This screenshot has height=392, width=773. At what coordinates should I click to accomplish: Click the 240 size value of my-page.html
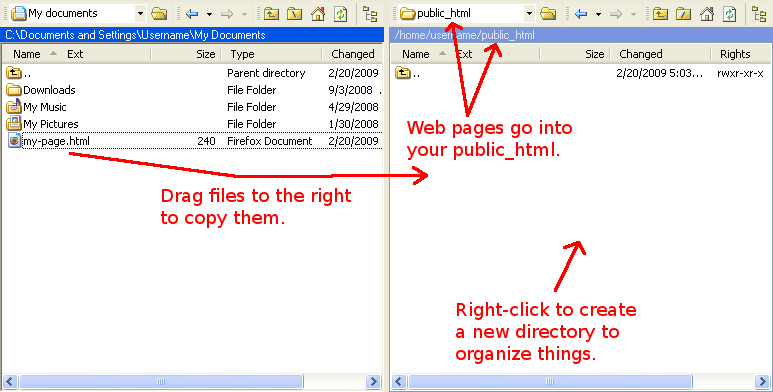(206, 141)
